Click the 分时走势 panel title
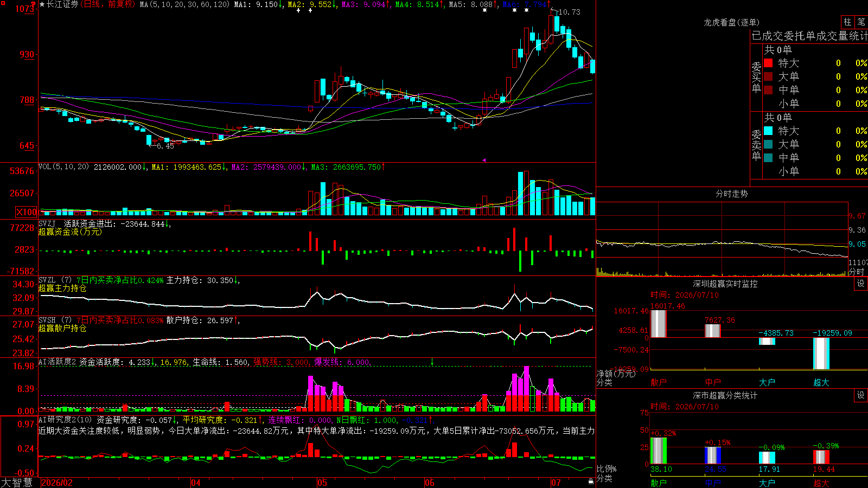Screen dimensions: 868x488 coord(732,194)
